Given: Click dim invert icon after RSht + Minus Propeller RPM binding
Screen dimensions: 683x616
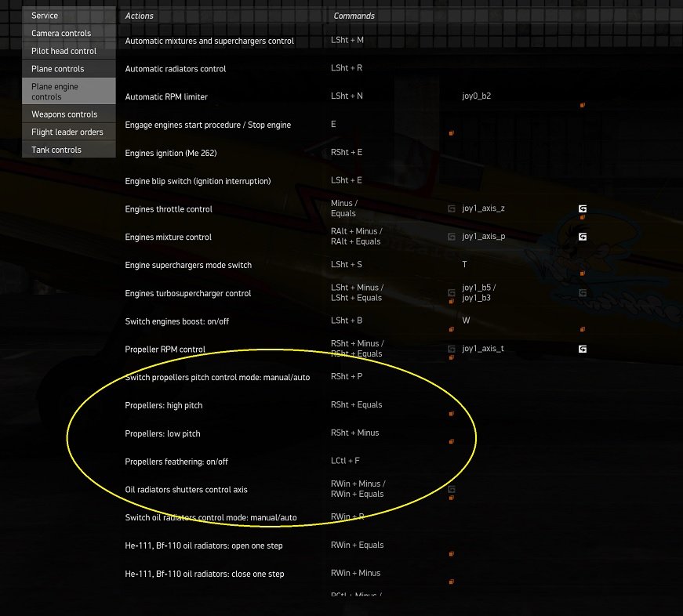Looking at the screenshot, I should [452, 349].
